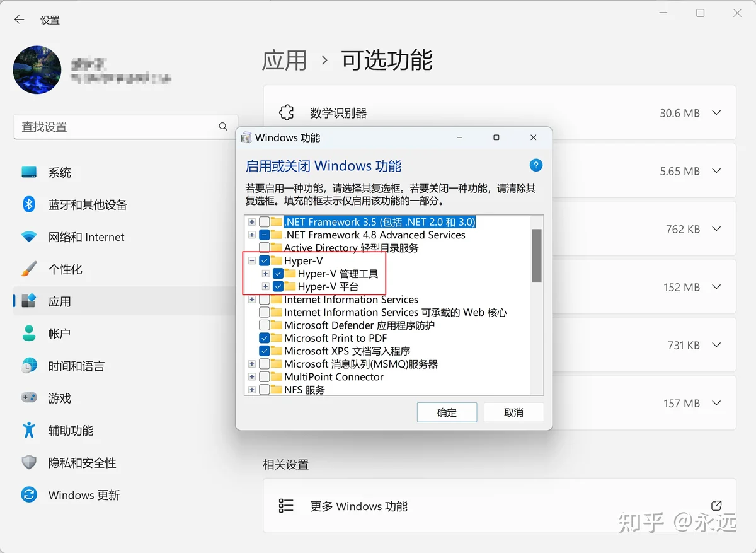Focus the 查找设置 search field
The image size is (756, 553).
(x=125, y=127)
